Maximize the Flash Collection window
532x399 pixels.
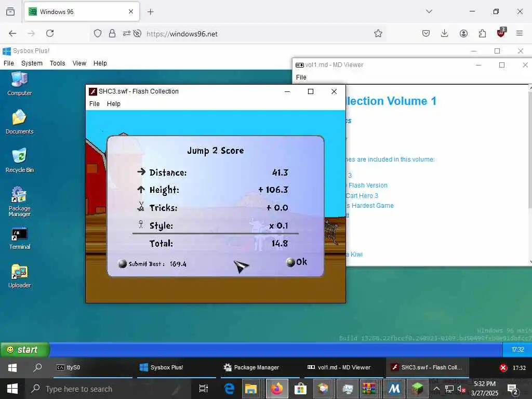[x=311, y=91]
